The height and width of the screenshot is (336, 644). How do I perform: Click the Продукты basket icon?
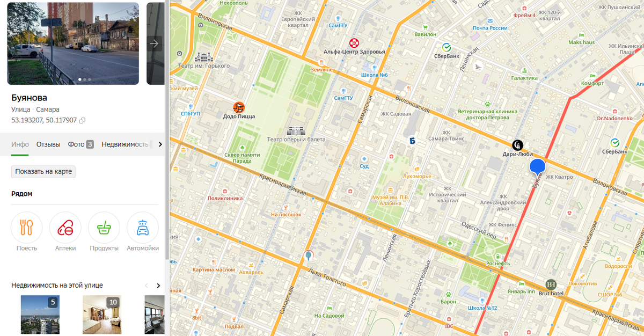pos(104,228)
